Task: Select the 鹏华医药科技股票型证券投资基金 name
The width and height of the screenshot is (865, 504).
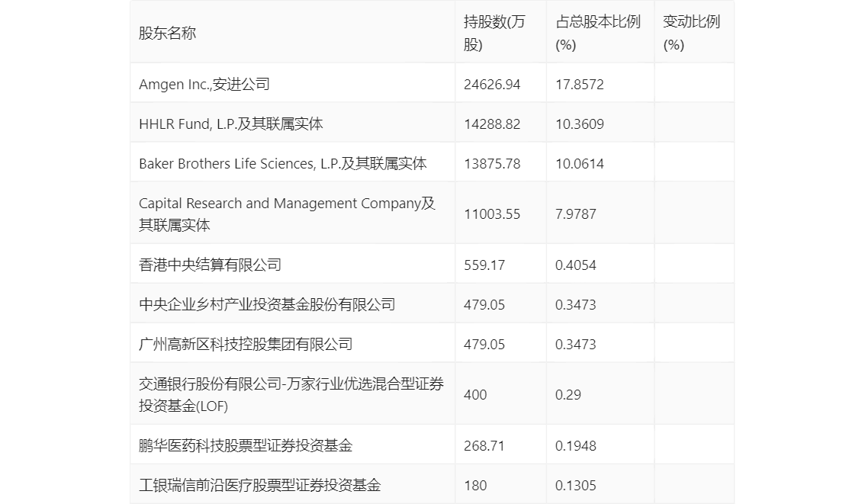Action: 246,445
